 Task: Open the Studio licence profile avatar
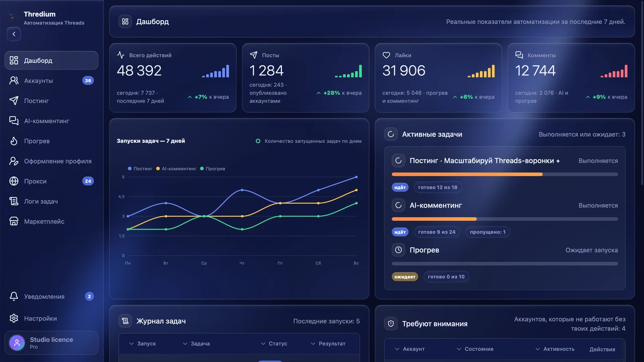[x=17, y=343]
